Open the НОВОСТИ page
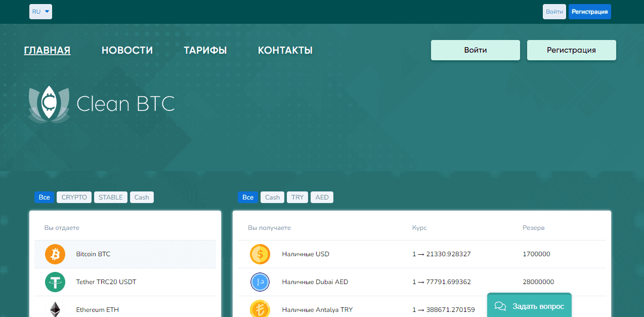644x317 pixels. (127, 50)
